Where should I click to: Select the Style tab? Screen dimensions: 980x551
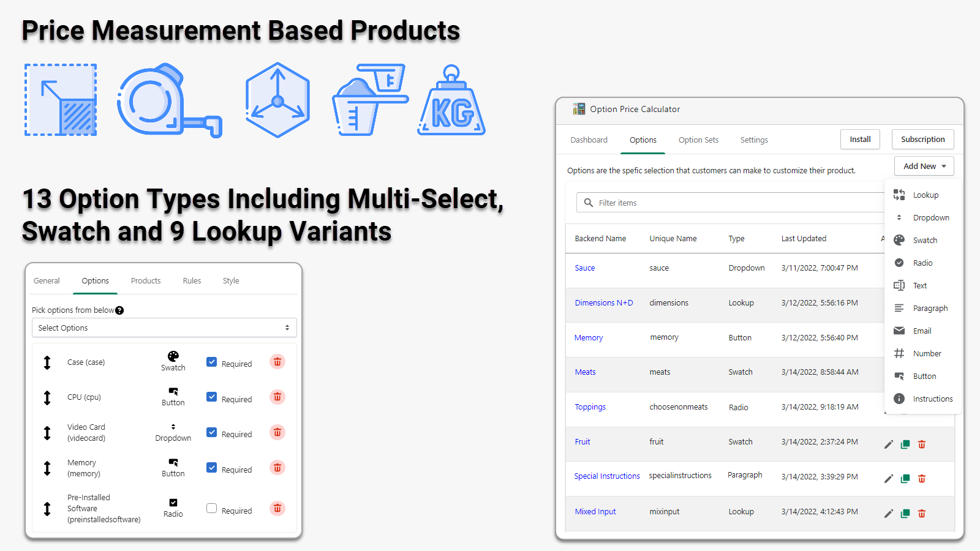click(x=231, y=281)
